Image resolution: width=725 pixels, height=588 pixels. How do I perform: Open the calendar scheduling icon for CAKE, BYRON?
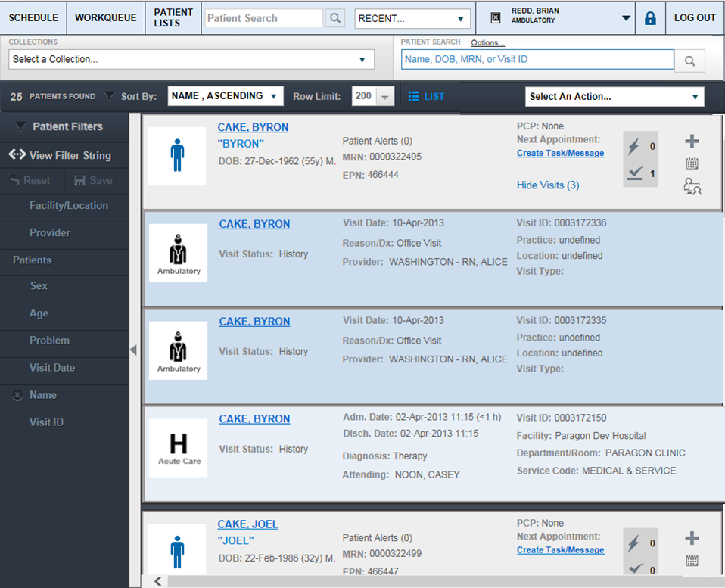[x=692, y=163]
